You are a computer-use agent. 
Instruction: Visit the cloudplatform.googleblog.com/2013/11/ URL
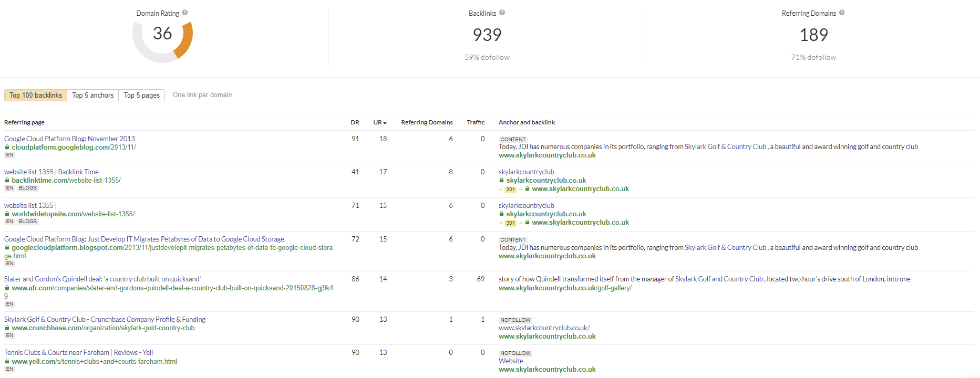point(74,148)
